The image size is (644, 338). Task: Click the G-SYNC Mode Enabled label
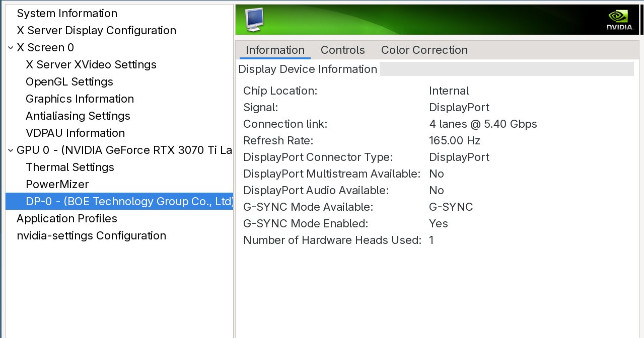(x=306, y=224)
